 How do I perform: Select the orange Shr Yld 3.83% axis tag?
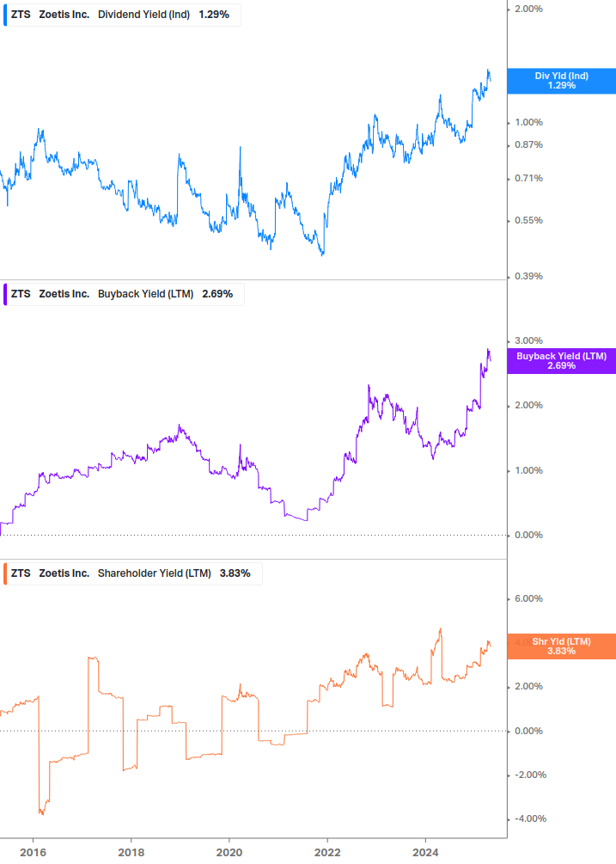click(x=562, y=646)
